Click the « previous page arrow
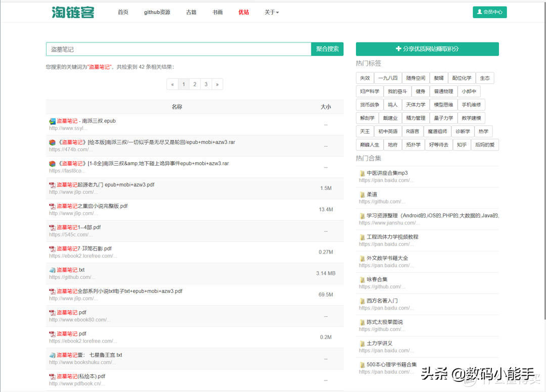Viewport: 546px width, 392px height. click(172, 84)
